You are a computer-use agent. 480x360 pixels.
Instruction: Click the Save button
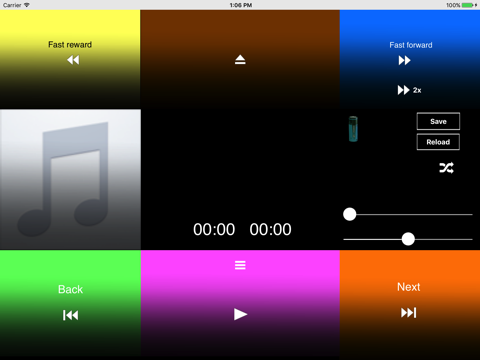click(x=438, y=121)
